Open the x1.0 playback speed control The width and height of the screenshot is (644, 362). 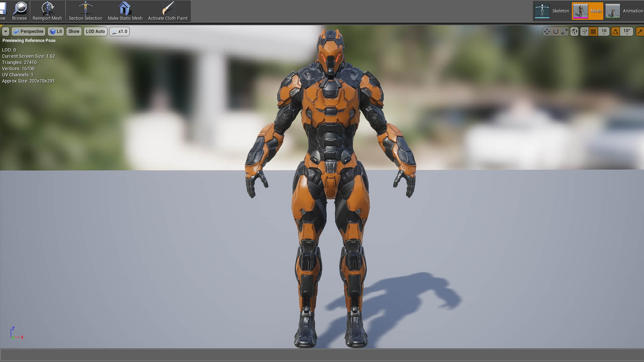point(119,32)
